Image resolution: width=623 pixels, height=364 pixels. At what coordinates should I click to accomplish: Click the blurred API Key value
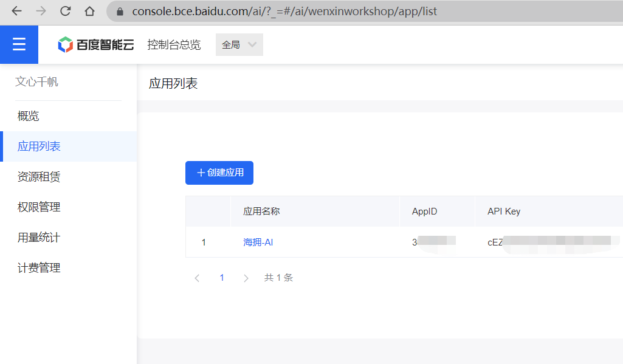[x=553, y=242]
